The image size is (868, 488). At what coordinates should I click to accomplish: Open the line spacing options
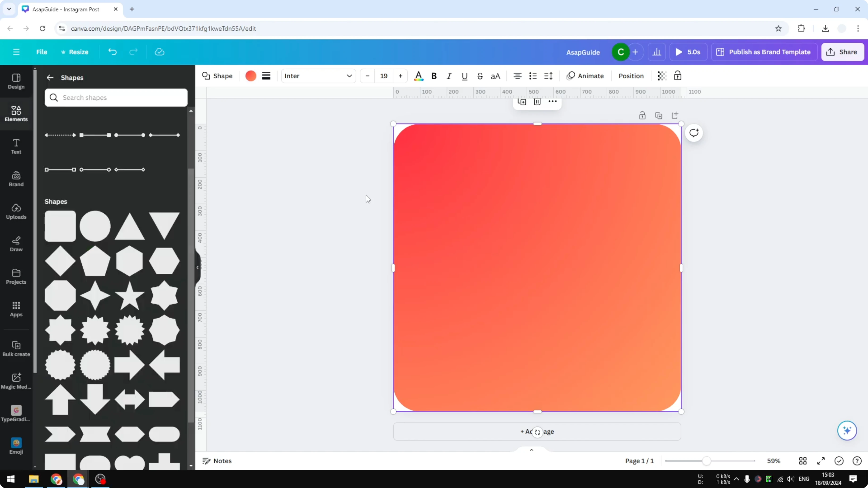548,76
